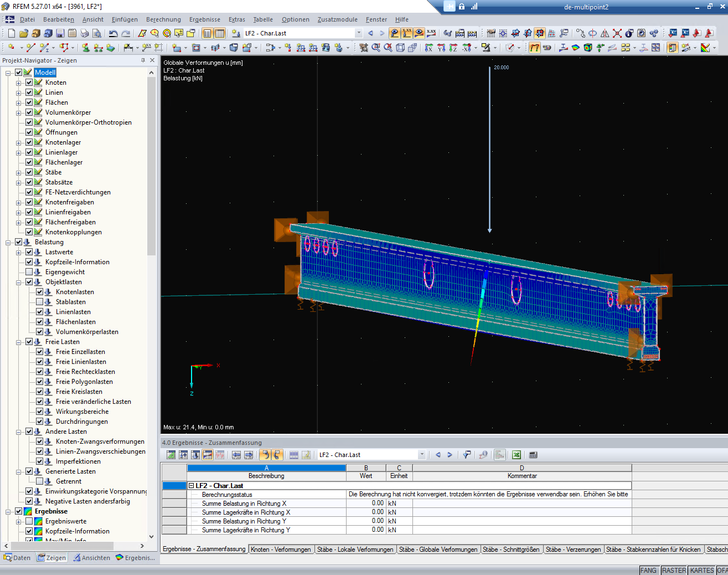Expand the Knoten tree node
Viewport: 728px width, 575px height.
[x=19, y=83]
